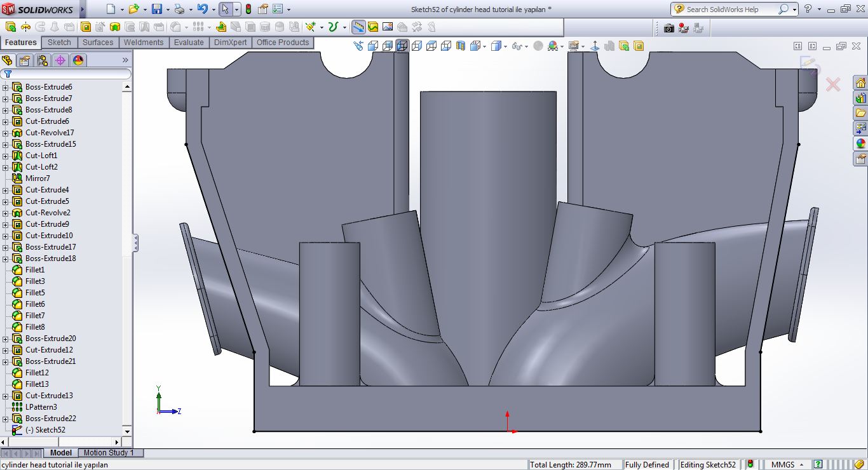The width and height of the screenshot is (868, 470).
Task: Click the MMGS unit system button
Action: (783, 464)
